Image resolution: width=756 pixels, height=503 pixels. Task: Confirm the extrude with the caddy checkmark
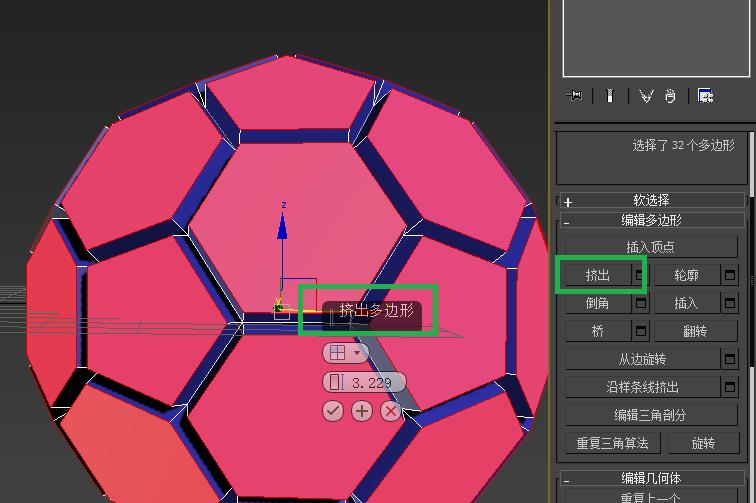point(333,411)
